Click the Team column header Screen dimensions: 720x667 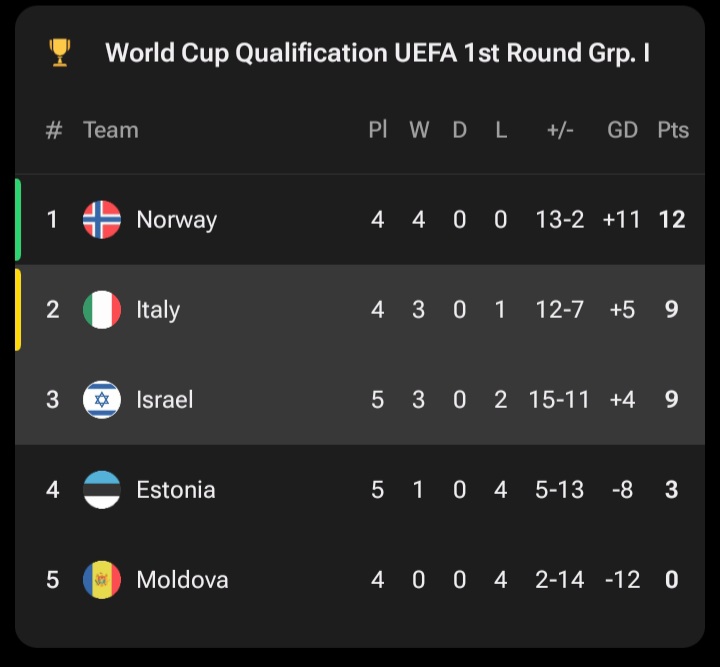pyautogui.click(x=110, y=130)
